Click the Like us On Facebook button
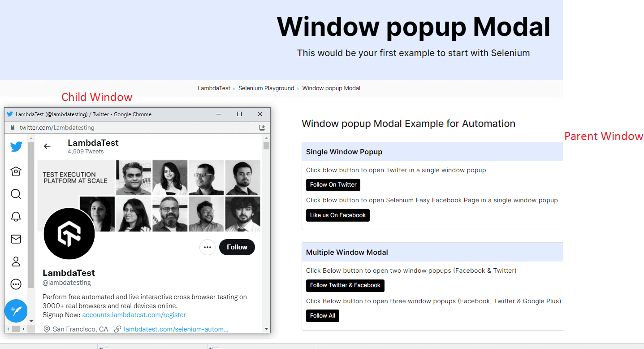 [x=337, y=215]
